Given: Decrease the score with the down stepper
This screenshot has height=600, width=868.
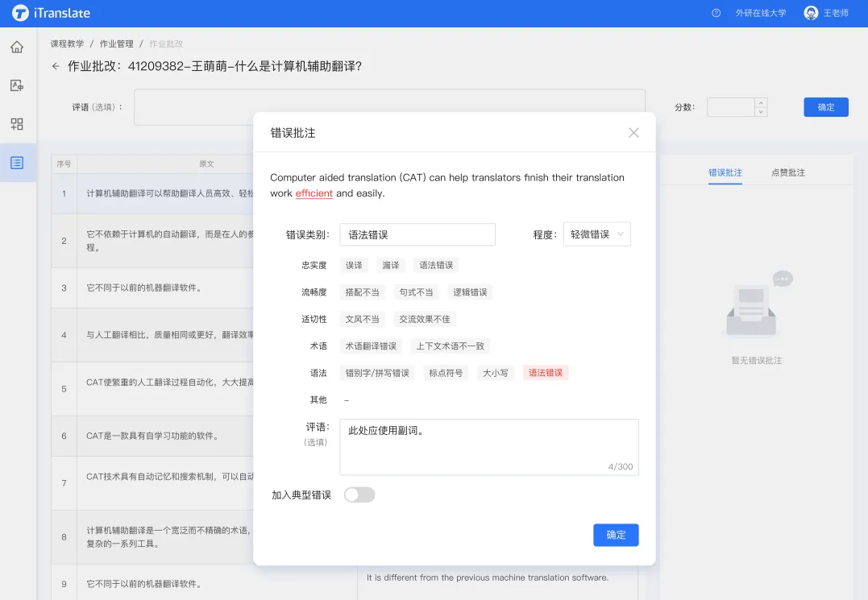Looking at the screenshot, I should [x=761, y=112].
